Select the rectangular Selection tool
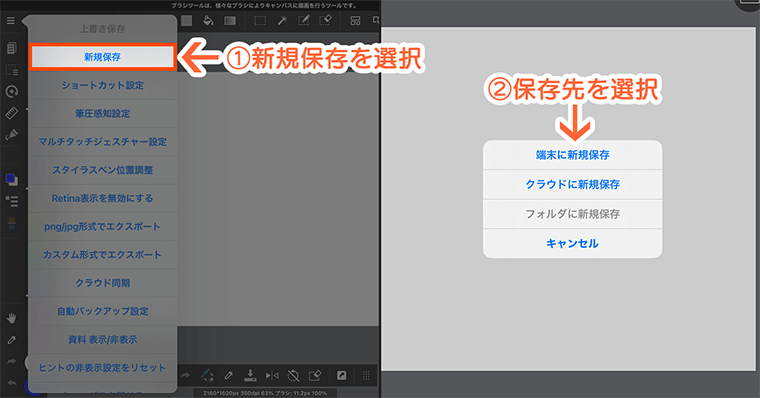This screenshot has width=760, height=398. [x=260, y=20]
